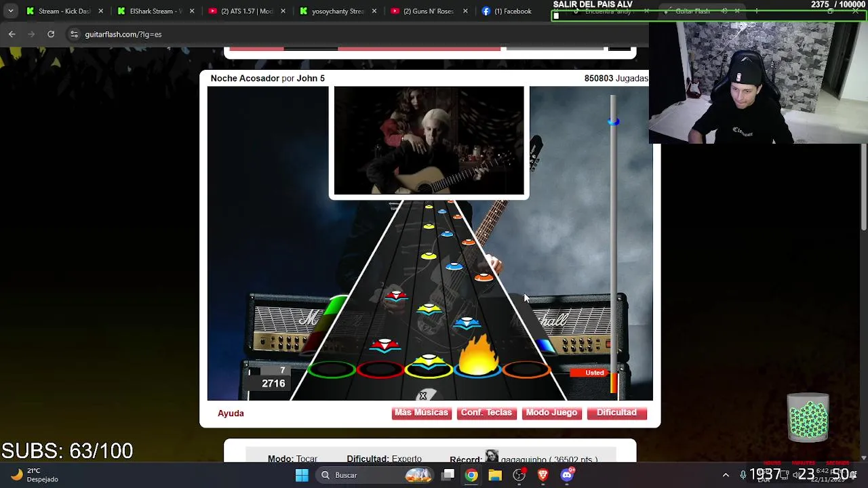The height and width of the screenshot is (488, 868).
Task: Click the 2716 score counter
Action: point(273,384)
